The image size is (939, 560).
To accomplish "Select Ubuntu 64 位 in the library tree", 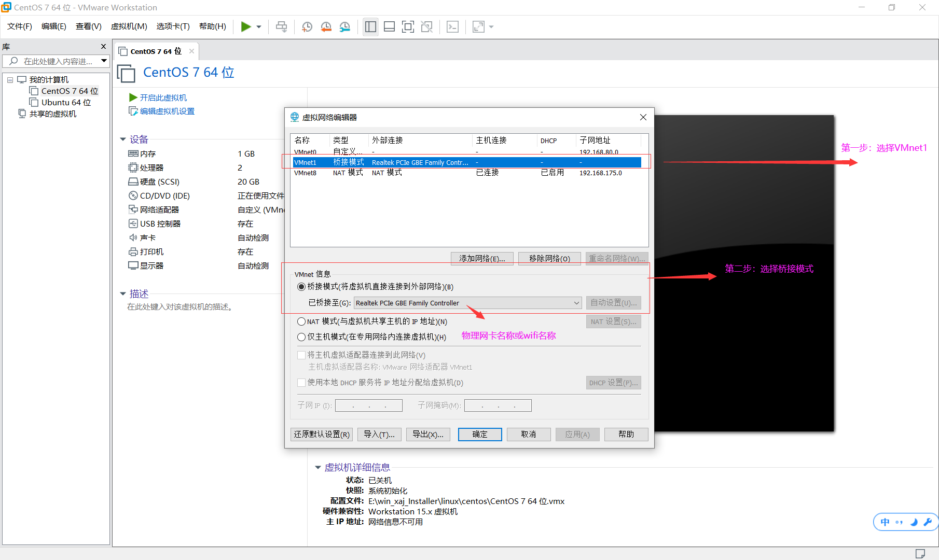I will [x=60, y=103].
